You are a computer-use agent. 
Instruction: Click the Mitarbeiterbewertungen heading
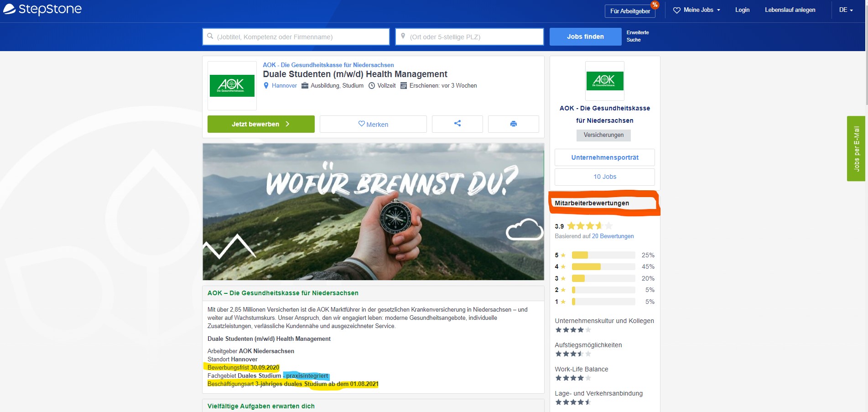(x=592, y=203)
